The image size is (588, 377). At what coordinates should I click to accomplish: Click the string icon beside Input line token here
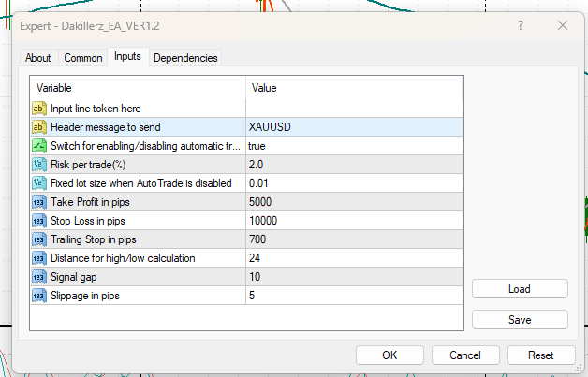click(x=39, y=109)
